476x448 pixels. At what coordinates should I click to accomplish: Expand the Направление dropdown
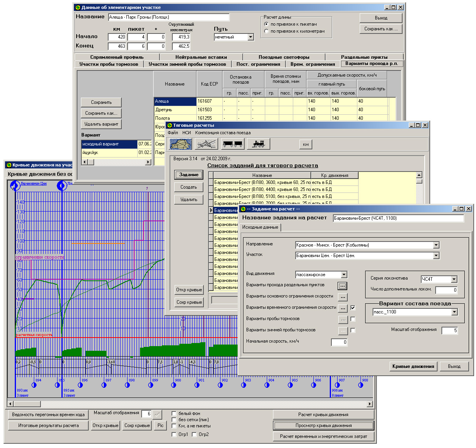(x=436, y=245)
